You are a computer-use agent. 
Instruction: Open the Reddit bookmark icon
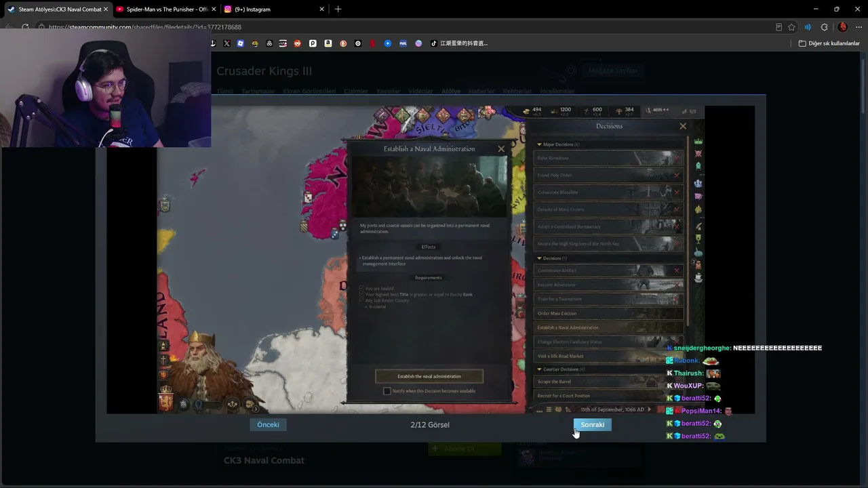(298, 43)
